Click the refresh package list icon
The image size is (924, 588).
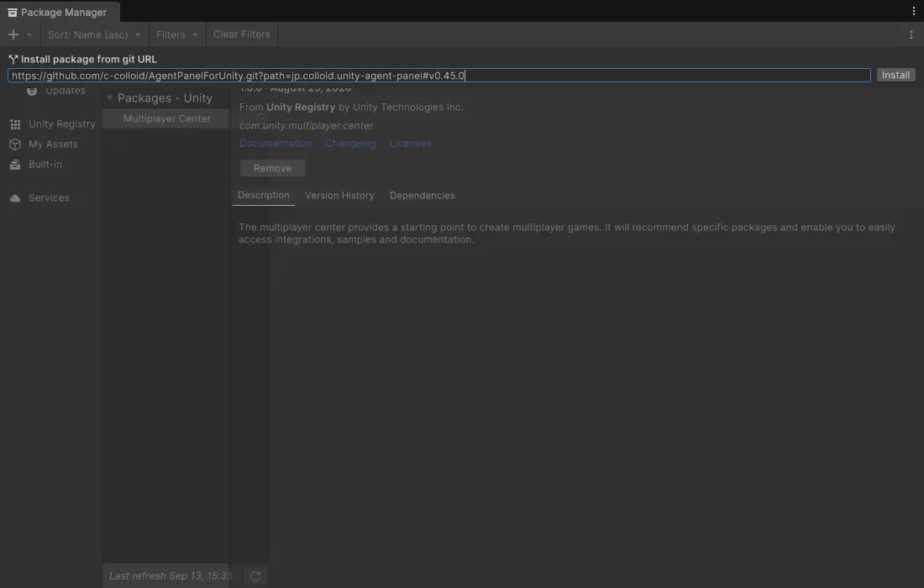click(x=255, y=576)
